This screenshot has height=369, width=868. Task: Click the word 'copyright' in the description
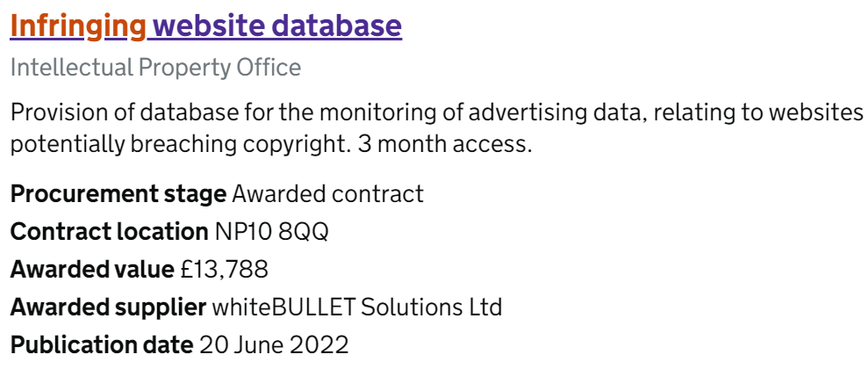coord(298,144)
